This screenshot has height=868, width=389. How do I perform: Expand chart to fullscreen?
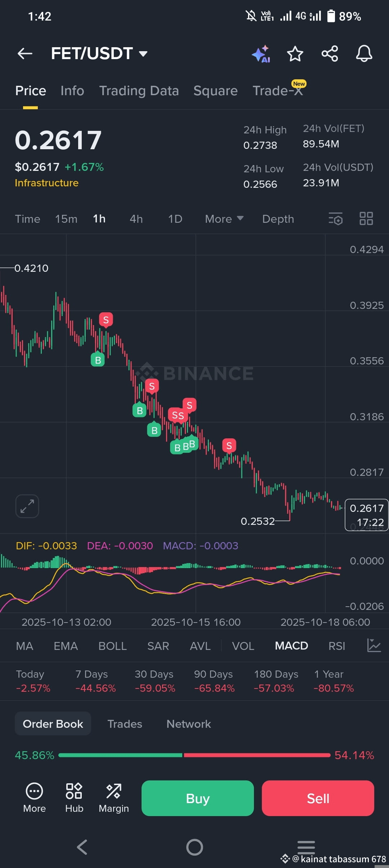[x=27, y=506]
